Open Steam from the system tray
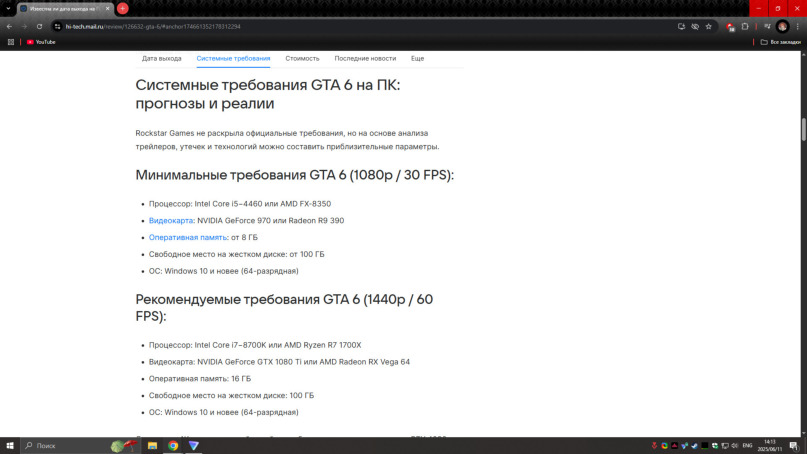The height and width of the screenshot is (454, 807). tap(694, 446)
